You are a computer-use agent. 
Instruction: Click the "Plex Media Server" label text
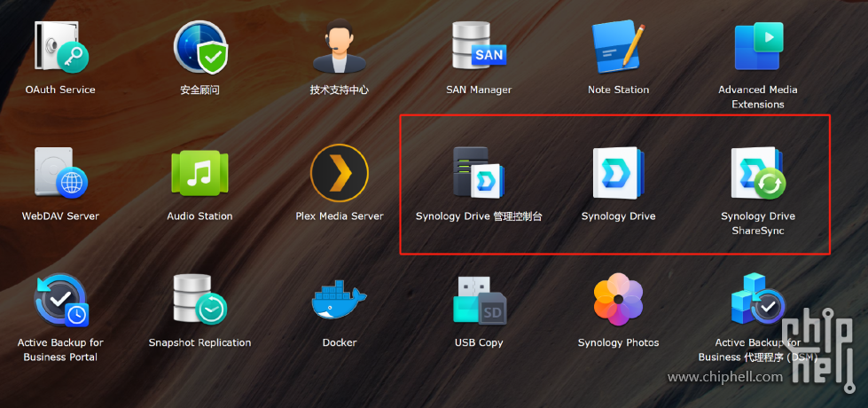tap(340, 216)
